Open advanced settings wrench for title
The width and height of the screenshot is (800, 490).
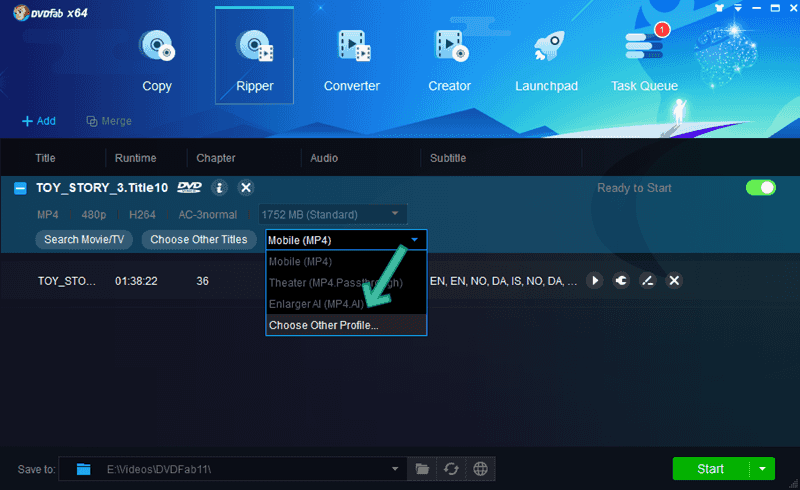pos(621,281)
